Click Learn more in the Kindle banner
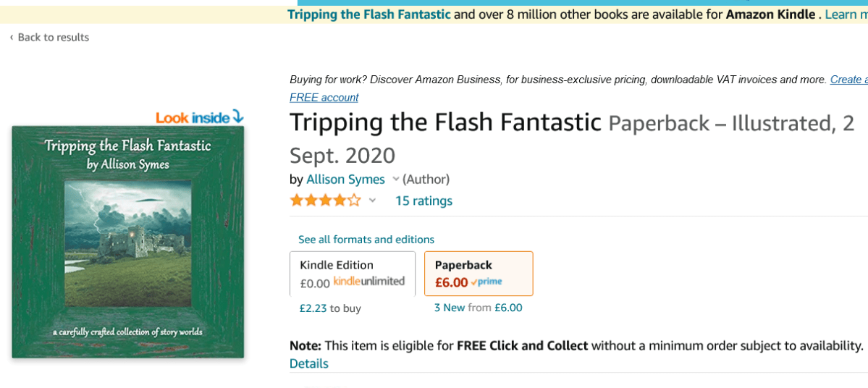868x388 pixels. click(x=846, y=14)
